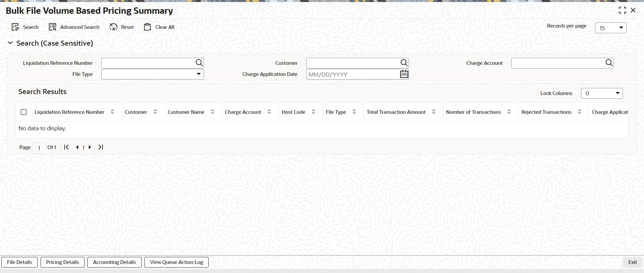Collapse the Search (Case Sensitive) section

point(10,43)
